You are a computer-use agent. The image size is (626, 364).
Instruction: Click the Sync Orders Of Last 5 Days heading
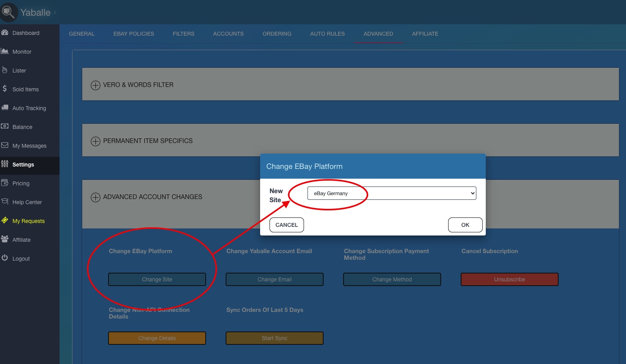coord(265,310)
